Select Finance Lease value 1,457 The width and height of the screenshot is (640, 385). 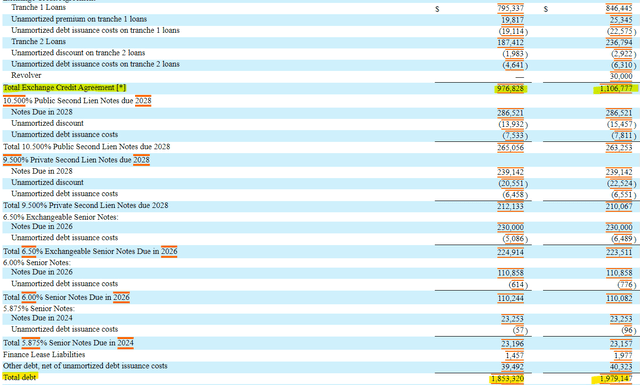[514, 356]
